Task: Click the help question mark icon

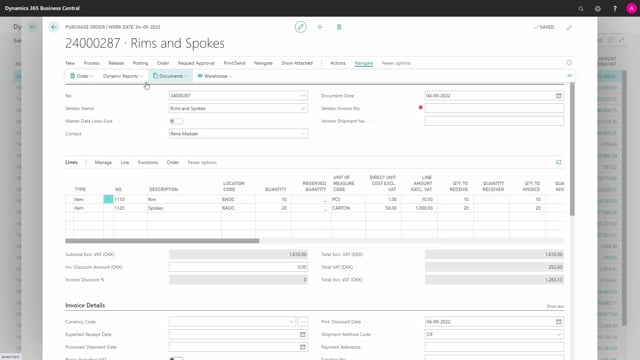Action: 615,8
